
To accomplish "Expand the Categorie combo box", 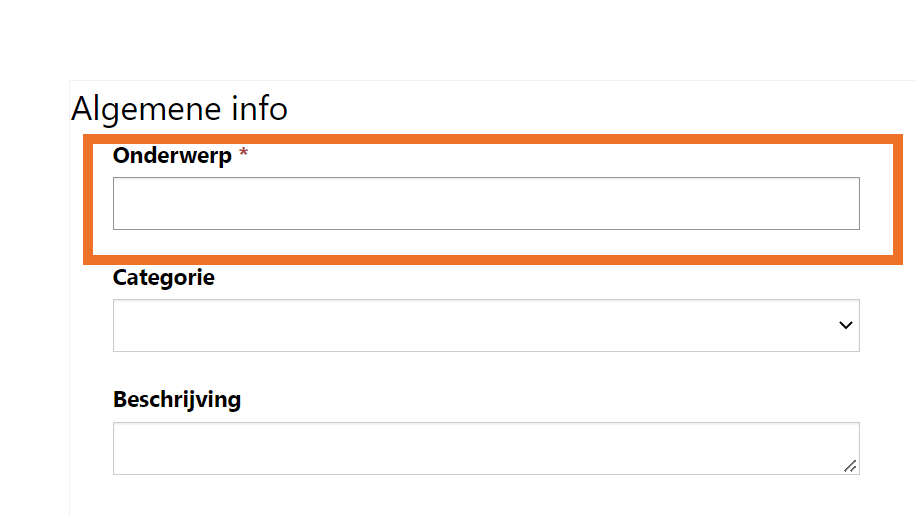I will [486, 326].
